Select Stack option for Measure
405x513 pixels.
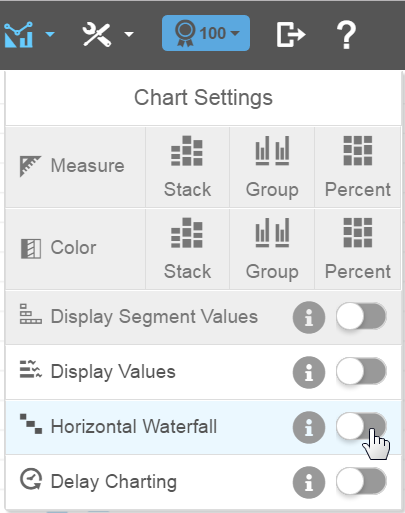tap(187, 167)
